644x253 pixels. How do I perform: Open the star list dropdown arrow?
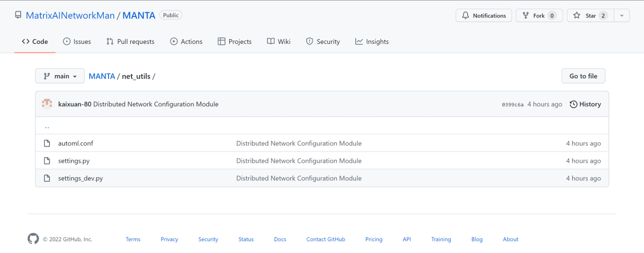tap(621, 15)
